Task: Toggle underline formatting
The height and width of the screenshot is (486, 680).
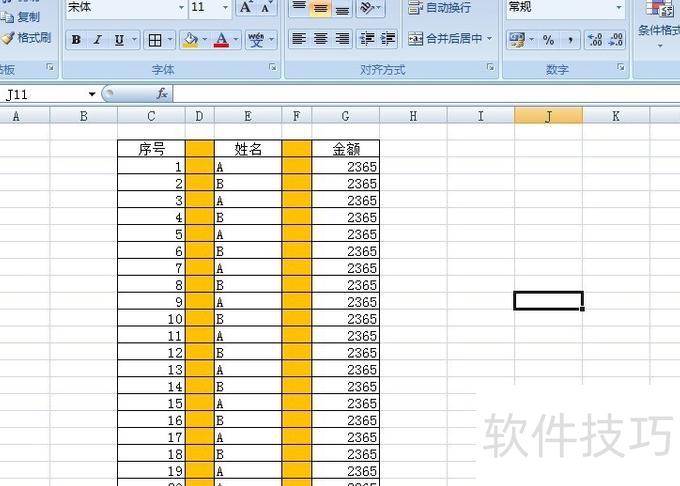Action: (119, 40)
